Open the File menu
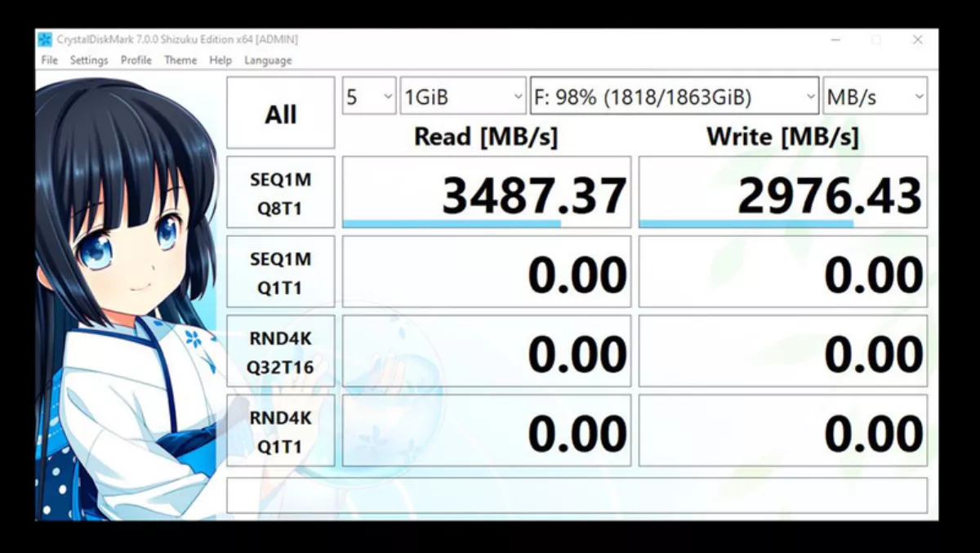This screenshot has width=980, height=553. tap(49, 60)
